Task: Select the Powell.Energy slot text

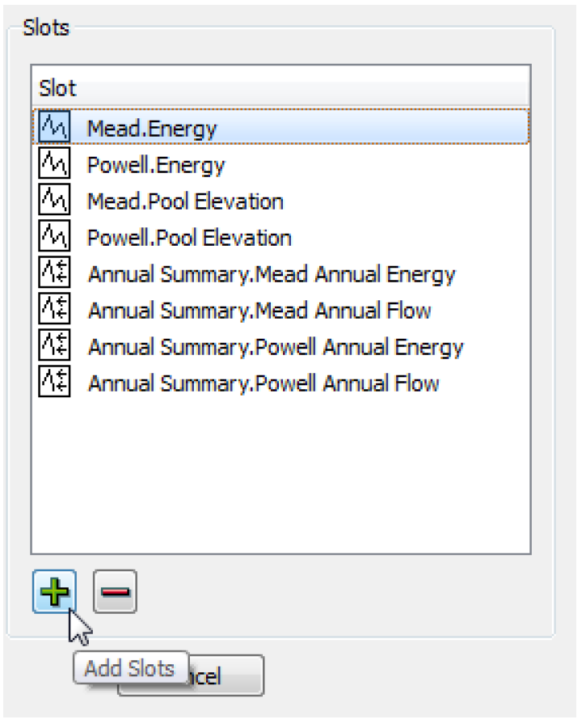Action: click(156, 165)
